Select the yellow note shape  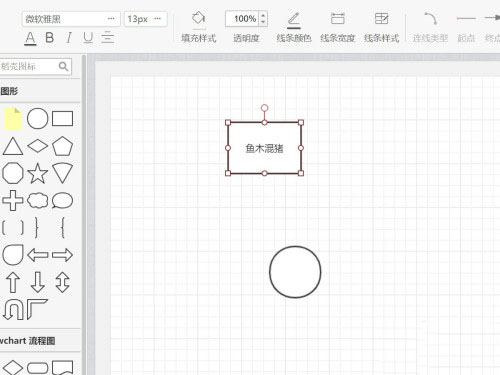(x=13, y=119)
